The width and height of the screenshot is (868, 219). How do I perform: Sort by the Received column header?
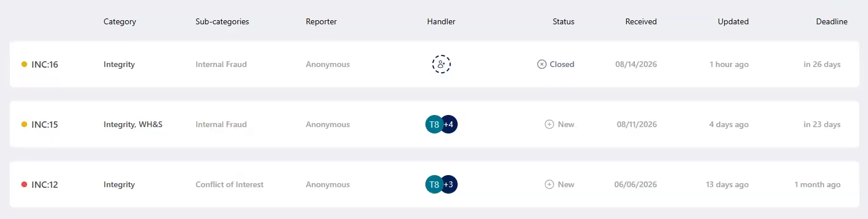[x=641, y=21]
